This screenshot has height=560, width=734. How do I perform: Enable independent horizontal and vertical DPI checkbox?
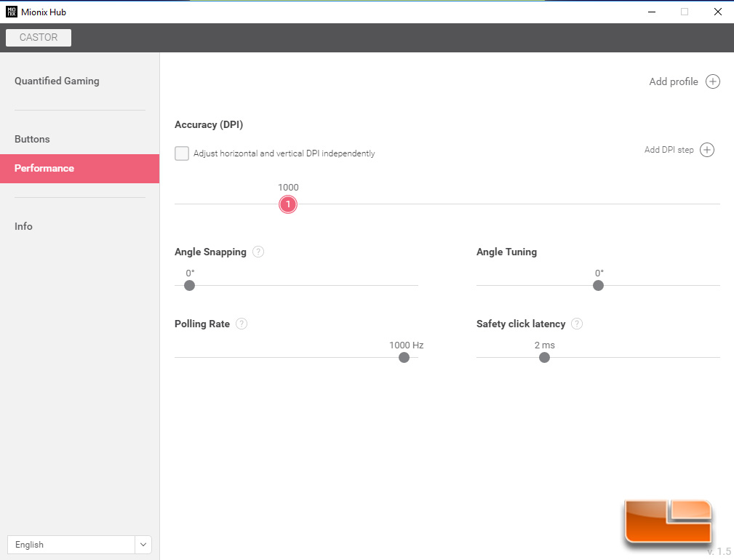(182, 153)
